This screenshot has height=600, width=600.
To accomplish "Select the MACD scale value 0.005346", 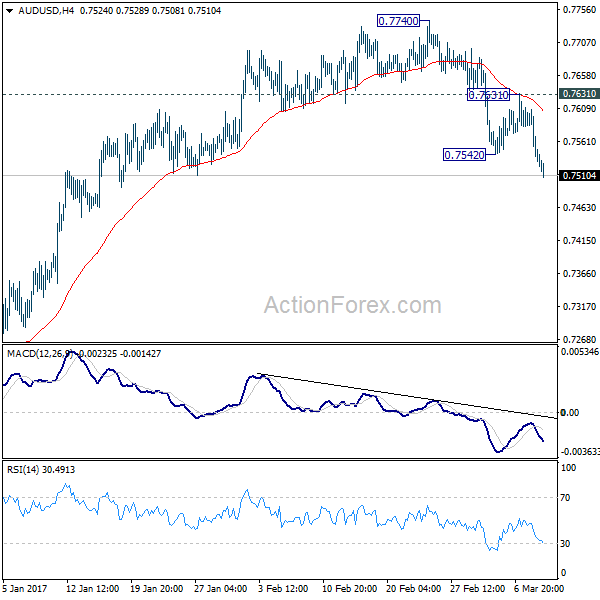I will coord(580,352).
